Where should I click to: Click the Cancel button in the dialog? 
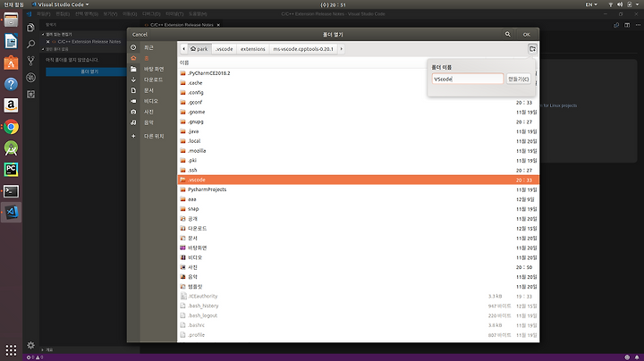click(x=140, y=35)
